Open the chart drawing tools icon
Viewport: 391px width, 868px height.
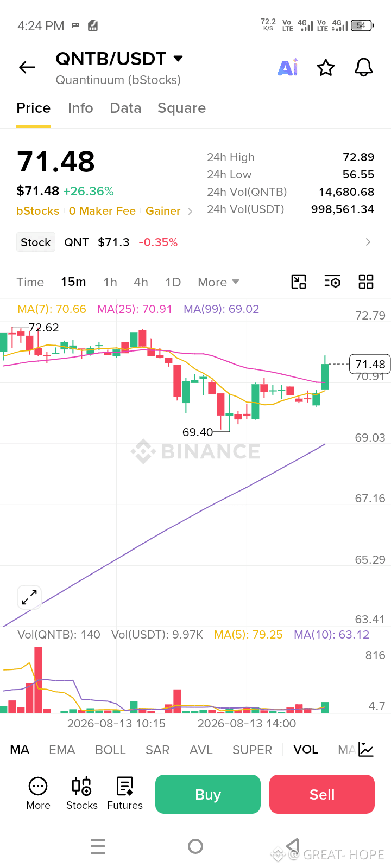299,282
